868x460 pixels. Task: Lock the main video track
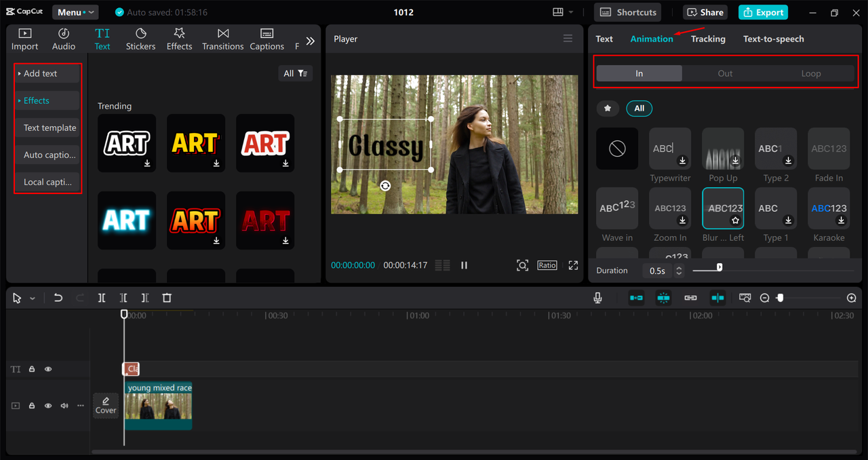tap(32, 406)
